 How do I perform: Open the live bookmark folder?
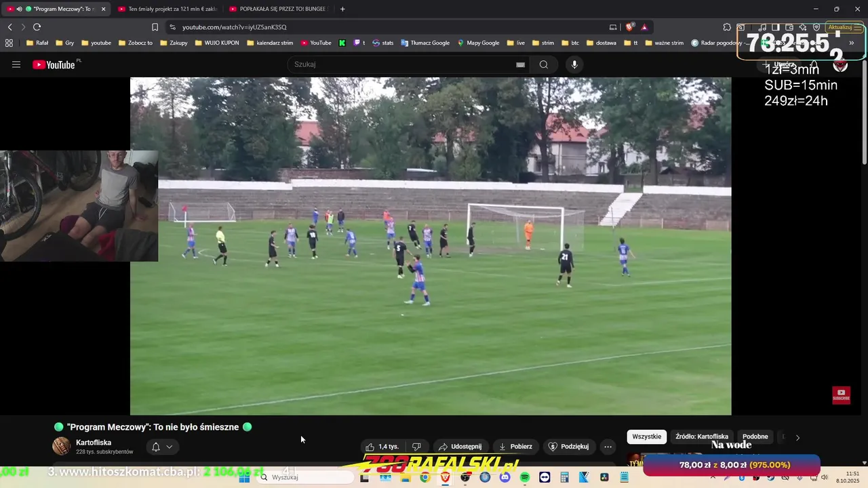pyautogui.click(x=516, y=43)
